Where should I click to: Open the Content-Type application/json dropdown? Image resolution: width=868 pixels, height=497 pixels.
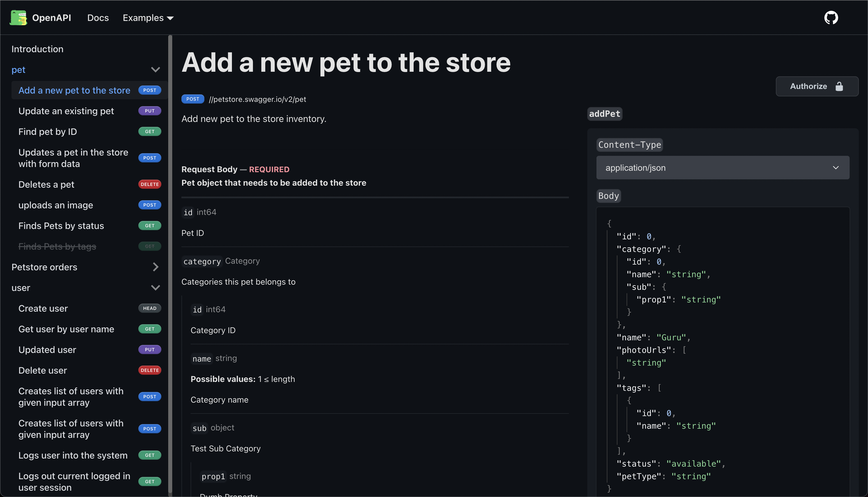[722, 168]
